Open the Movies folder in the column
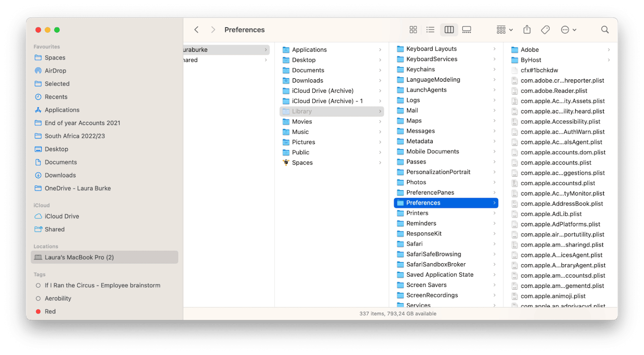The height and width of the screenshot is (355, 644). 302,121
